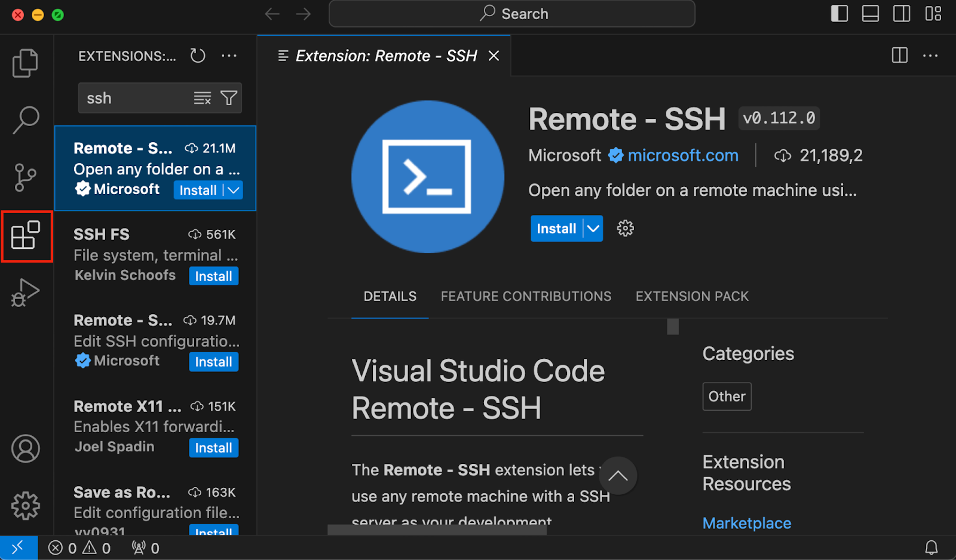Image resolution: width=956 pixels, height=560 pixels.
Task: Click the scroll-to-top chevron button
Action: click(x=618, y=476)
